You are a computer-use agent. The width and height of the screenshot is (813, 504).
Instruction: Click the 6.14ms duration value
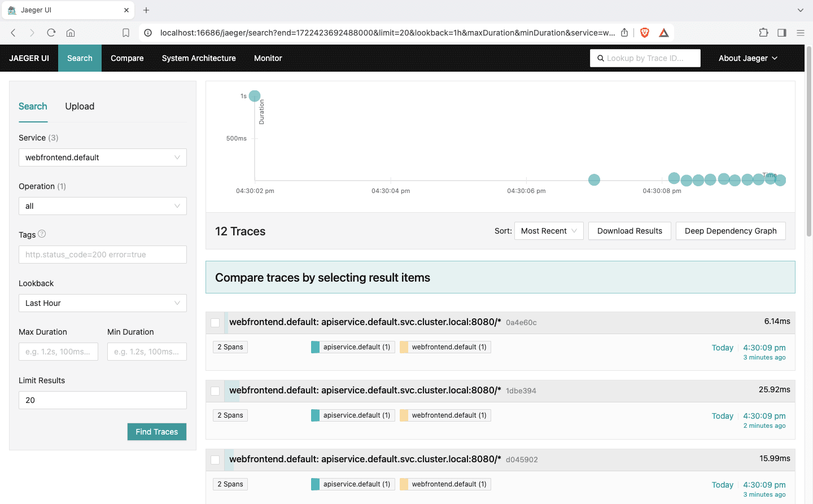point(777,321)
